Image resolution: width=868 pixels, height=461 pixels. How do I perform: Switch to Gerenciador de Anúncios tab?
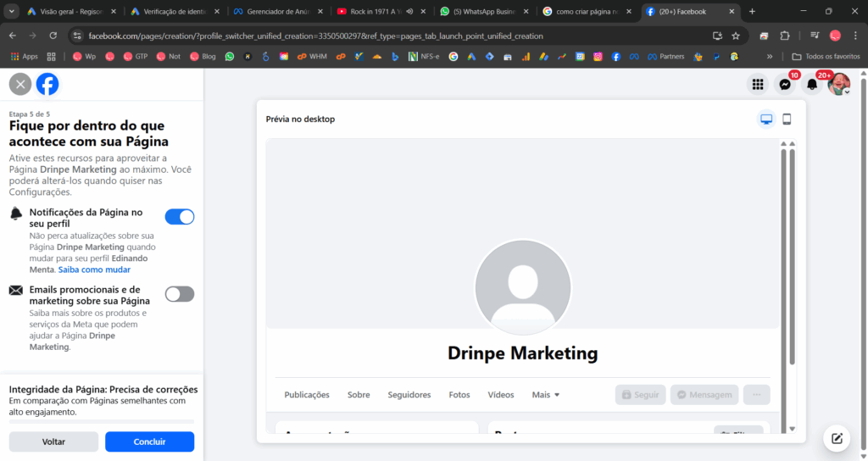click(x=278, y=11)
